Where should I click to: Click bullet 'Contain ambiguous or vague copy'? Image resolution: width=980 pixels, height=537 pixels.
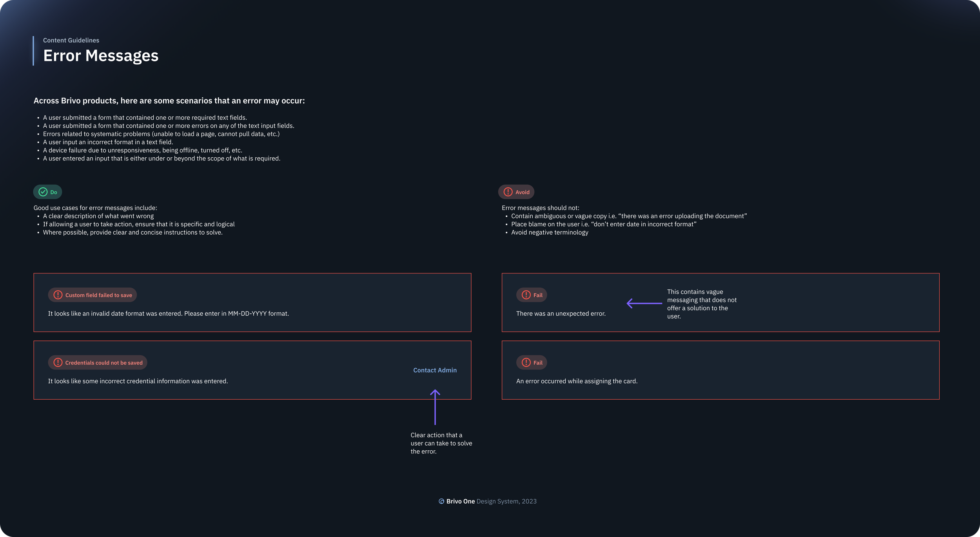click(629, 216)
